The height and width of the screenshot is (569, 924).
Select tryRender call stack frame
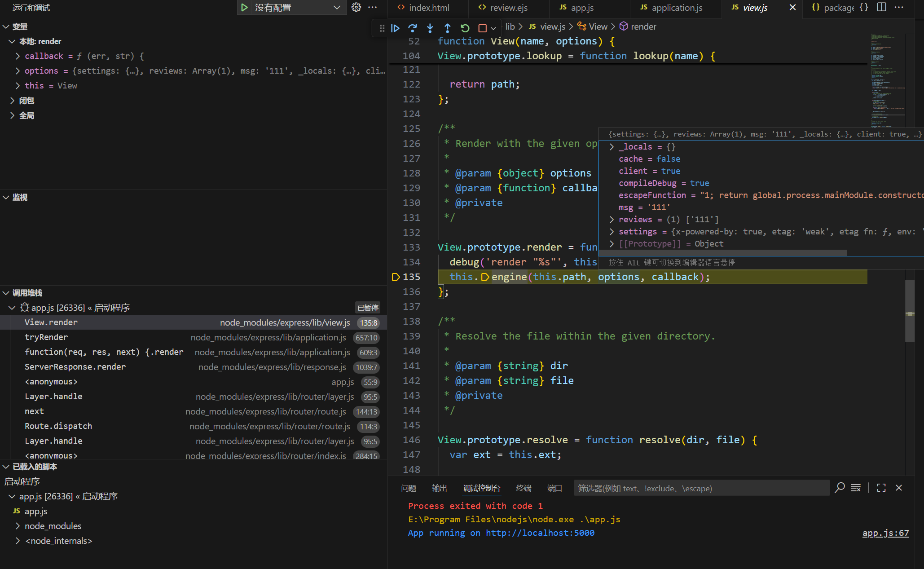click(x=46, y=337)
